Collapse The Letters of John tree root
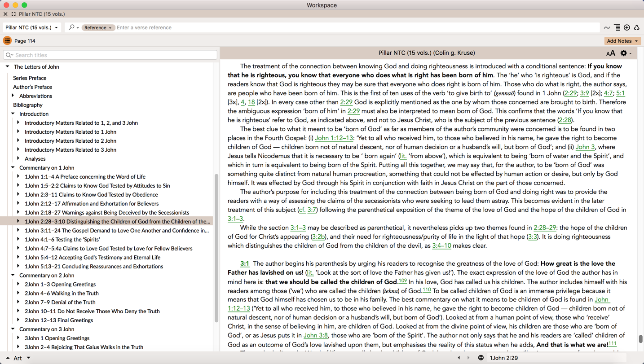The height and width of the screenshot is (364, 644). tap(8, 66)
